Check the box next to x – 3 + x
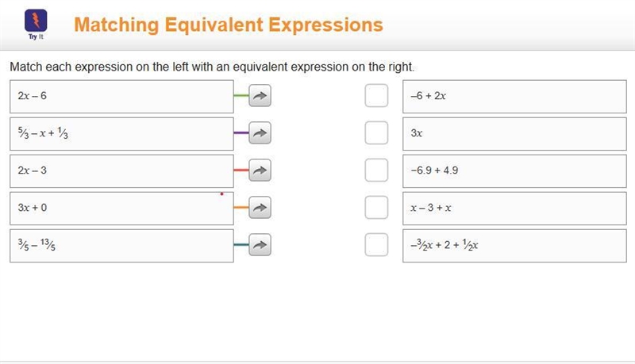Image resolution: width=635 pixels, height=364 pixels. (376, 208)
